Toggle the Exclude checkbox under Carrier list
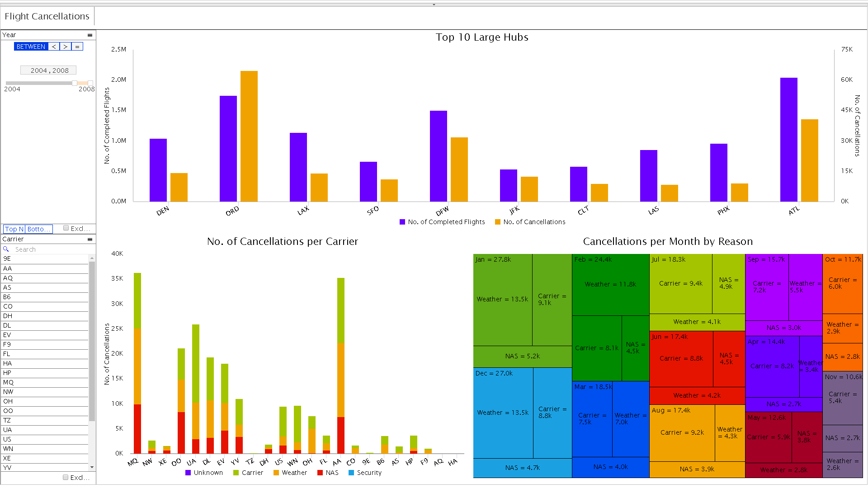Viewport: 868px width, 488px height. [x=66, y=477]
